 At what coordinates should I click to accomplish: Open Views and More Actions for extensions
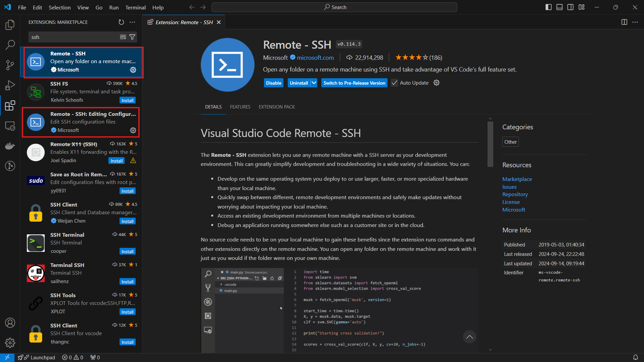point(132,22)
